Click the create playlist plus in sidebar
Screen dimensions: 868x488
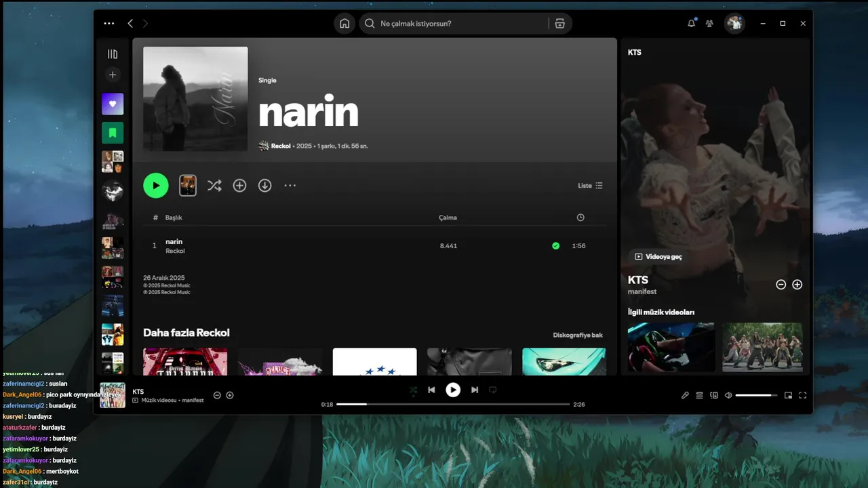tap(113, 75)
